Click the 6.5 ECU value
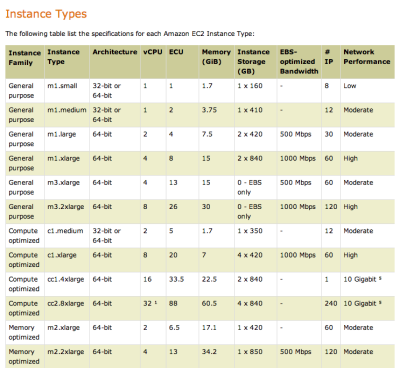Viewport: 400px width, 368px height. point(174,328)
